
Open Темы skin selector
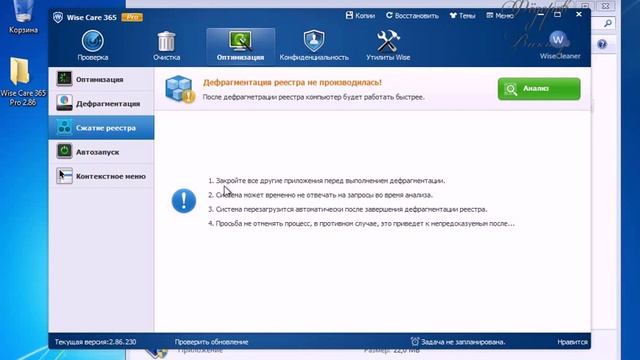click(462, 16)
